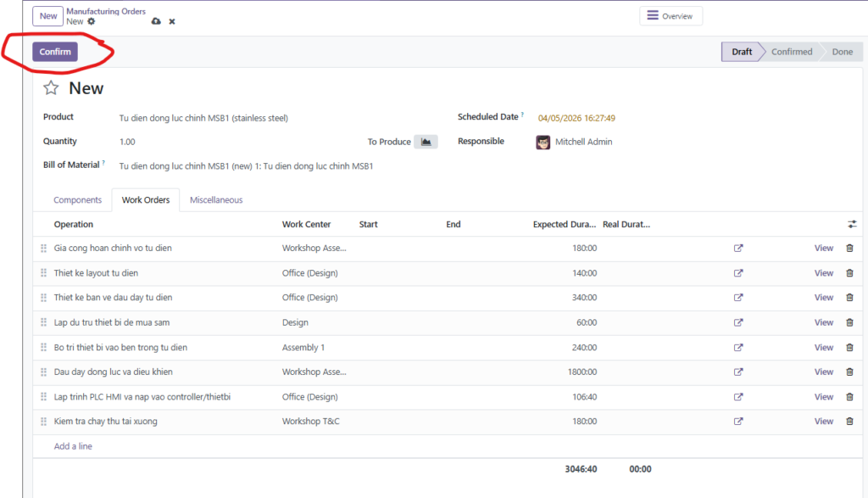Click the cloud save icon
The height and width of the screenshot is (498, 868).
tap(155, 21)
